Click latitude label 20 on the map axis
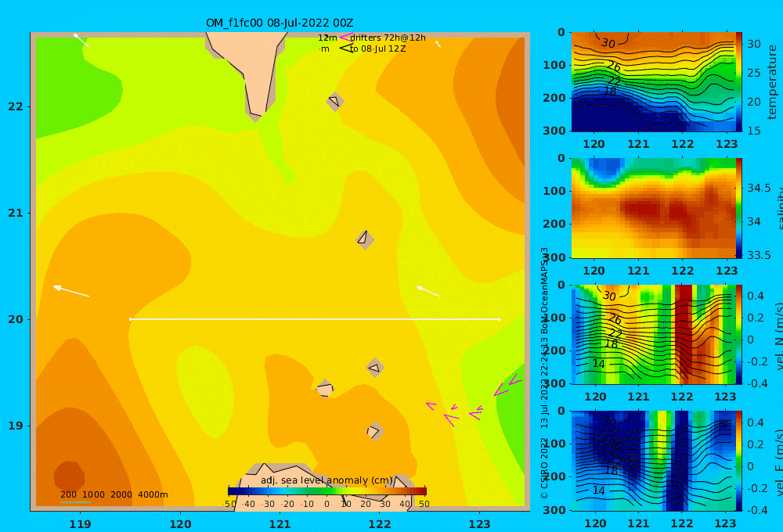 click(16, 319)
